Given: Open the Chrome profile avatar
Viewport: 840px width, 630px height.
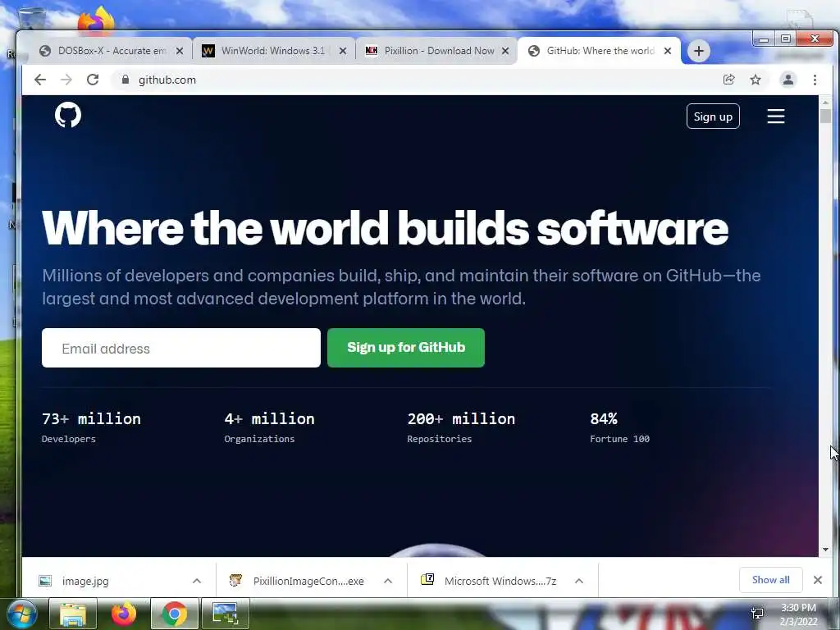Looking at the screenshot, I should pos(788,80).
